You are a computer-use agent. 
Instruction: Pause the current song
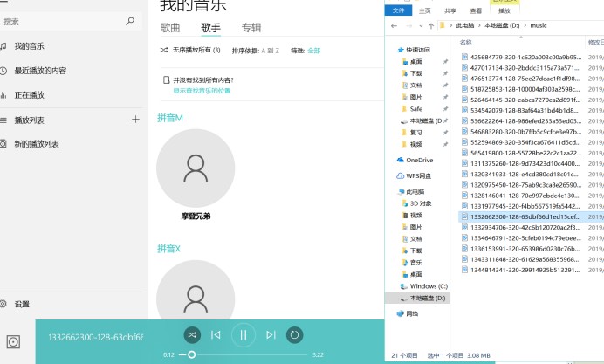click(x=244, y=334)
